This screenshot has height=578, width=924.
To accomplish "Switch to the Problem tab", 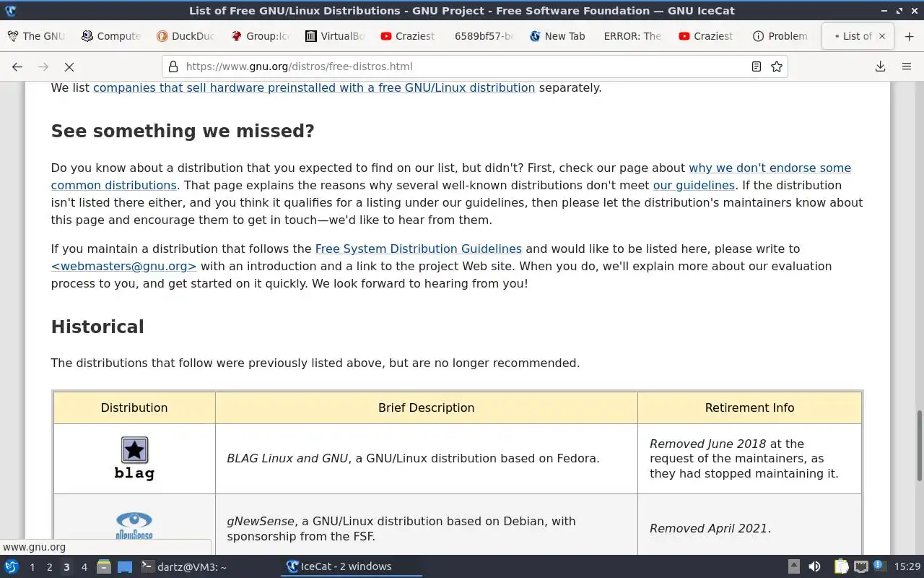I will coord(782,36).
